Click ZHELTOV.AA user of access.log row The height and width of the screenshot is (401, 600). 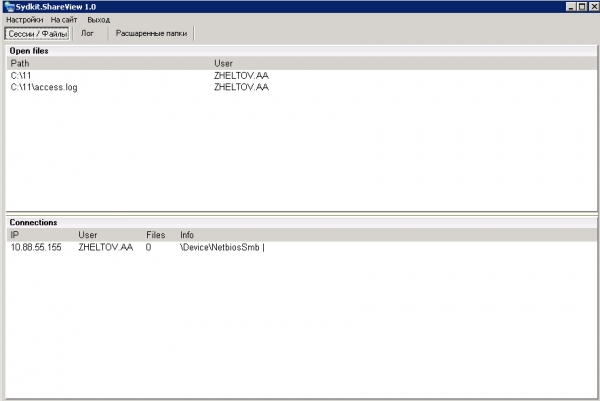coord(241,87)
